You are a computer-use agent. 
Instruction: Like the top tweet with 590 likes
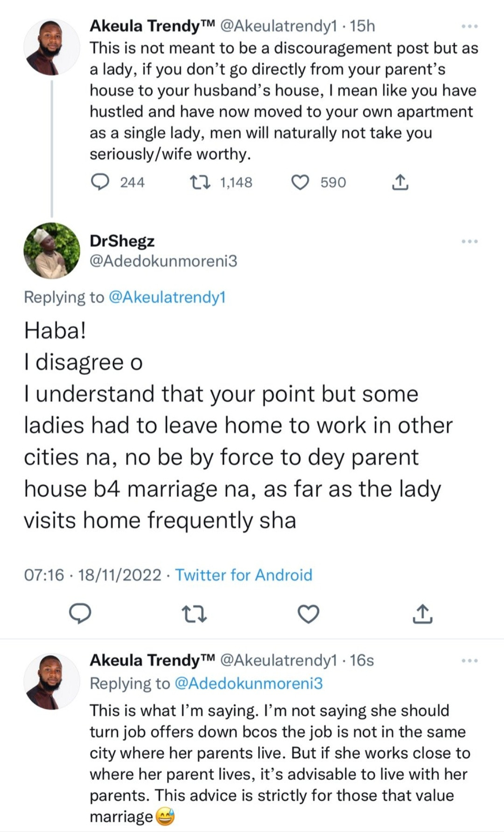[300, 182]
